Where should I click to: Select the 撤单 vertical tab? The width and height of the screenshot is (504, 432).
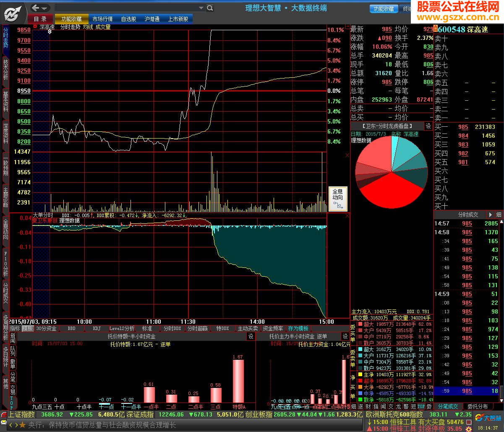coord(13,364)
